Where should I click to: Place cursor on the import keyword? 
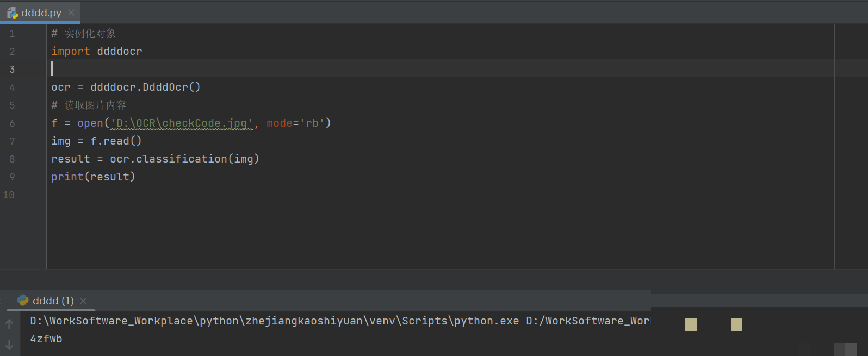pyautogui.click(x=70, y=51)
